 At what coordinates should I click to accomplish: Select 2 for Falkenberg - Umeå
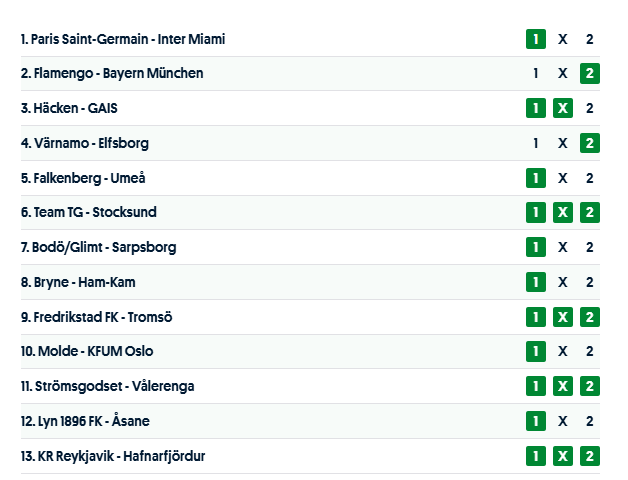click(590, 178)
